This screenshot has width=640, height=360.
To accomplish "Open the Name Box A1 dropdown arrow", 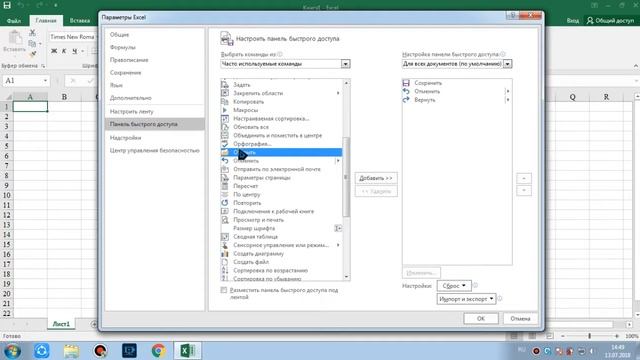I will point(45,81).
